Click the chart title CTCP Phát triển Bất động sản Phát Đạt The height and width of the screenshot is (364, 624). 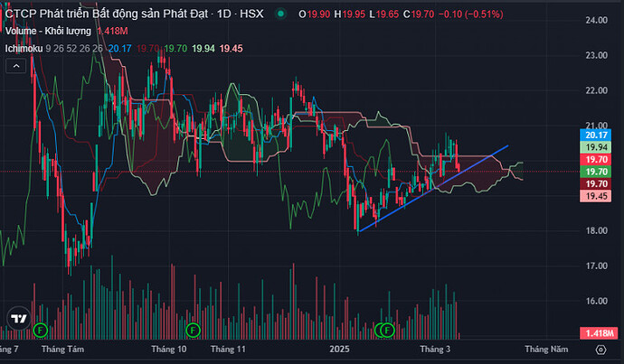click(107, 14)
